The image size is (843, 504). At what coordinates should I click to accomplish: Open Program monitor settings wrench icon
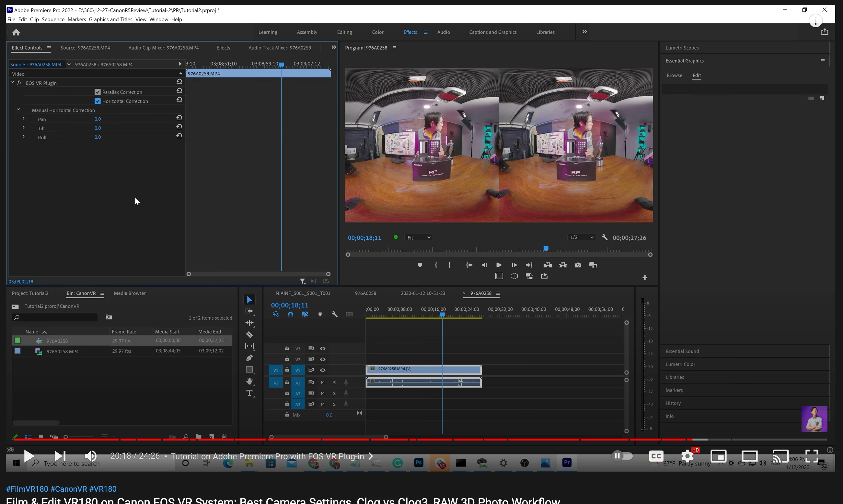[604, 237]
